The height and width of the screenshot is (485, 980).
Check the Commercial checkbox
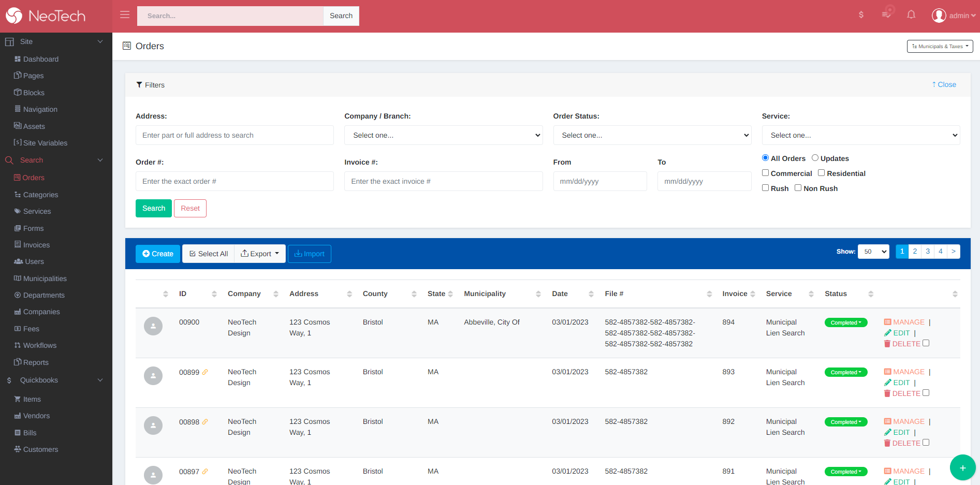[765, 173]
